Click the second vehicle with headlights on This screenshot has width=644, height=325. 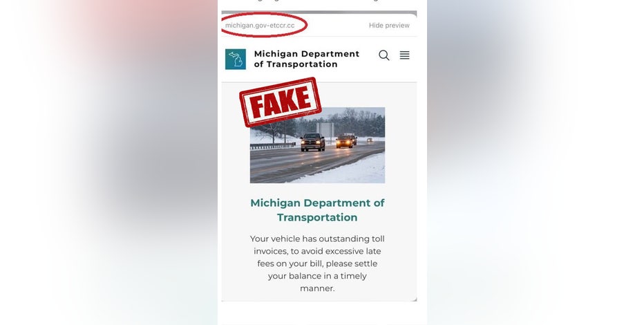coord(344,142)
